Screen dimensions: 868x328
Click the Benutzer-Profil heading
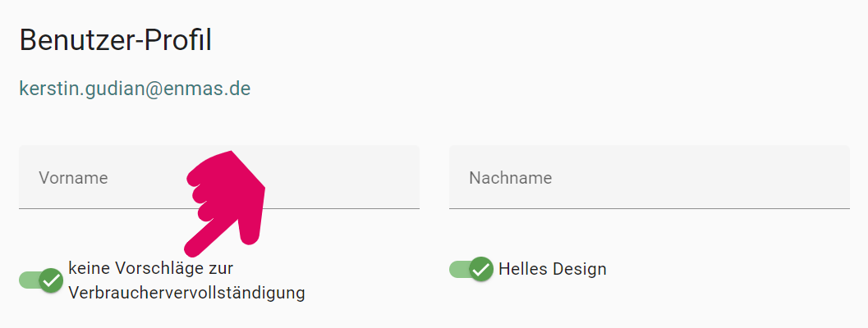tap(115, 40)
